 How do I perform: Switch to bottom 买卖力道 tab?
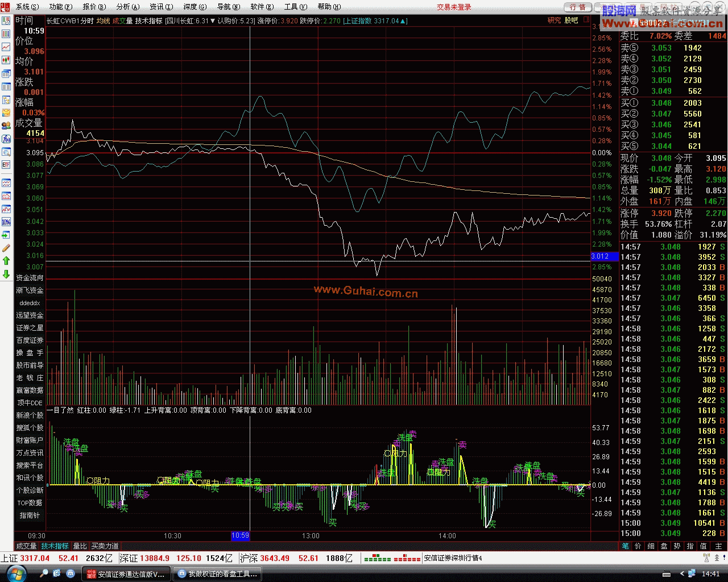(x=105, y=546)
